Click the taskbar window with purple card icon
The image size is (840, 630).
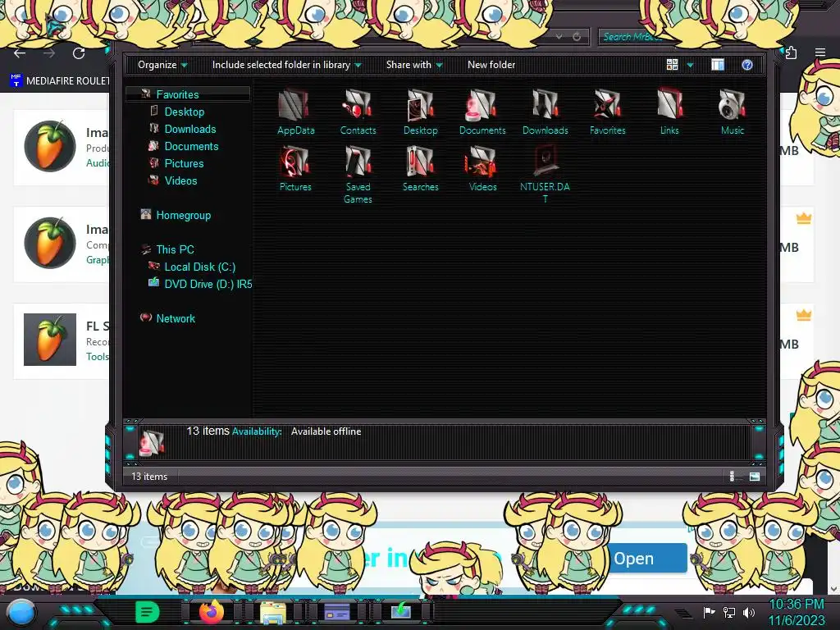[x=337, y=611]
